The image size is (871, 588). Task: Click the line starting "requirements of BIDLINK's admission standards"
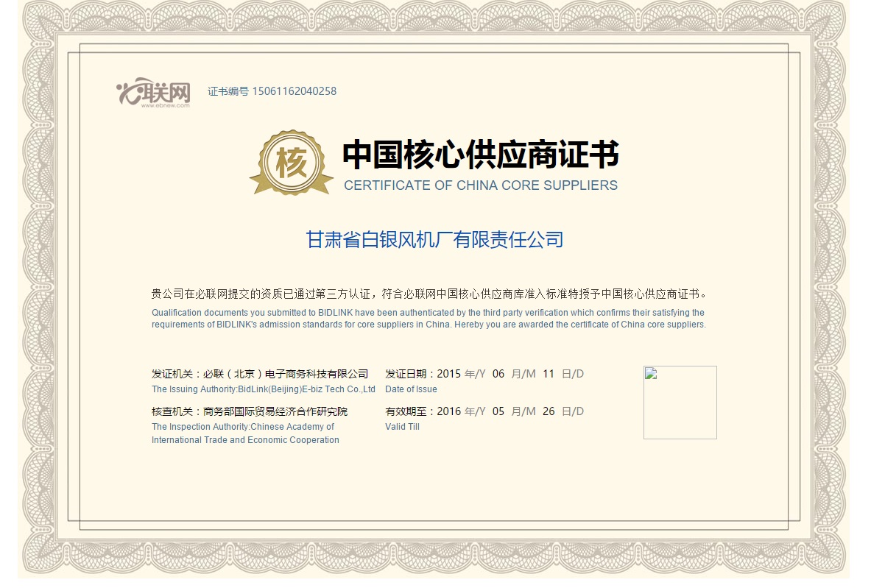coord(429,325)
